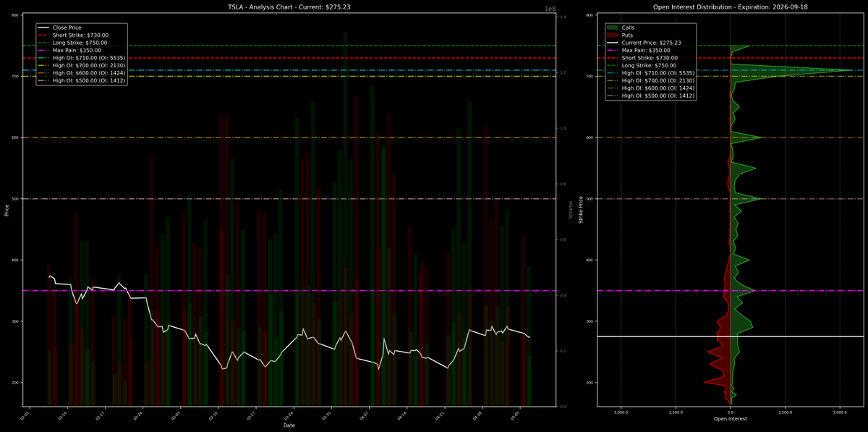The width and height of the screenshot is (868, 432).
Task: Click the 'Volume' axis label
Action: click(x=571, y=210)
